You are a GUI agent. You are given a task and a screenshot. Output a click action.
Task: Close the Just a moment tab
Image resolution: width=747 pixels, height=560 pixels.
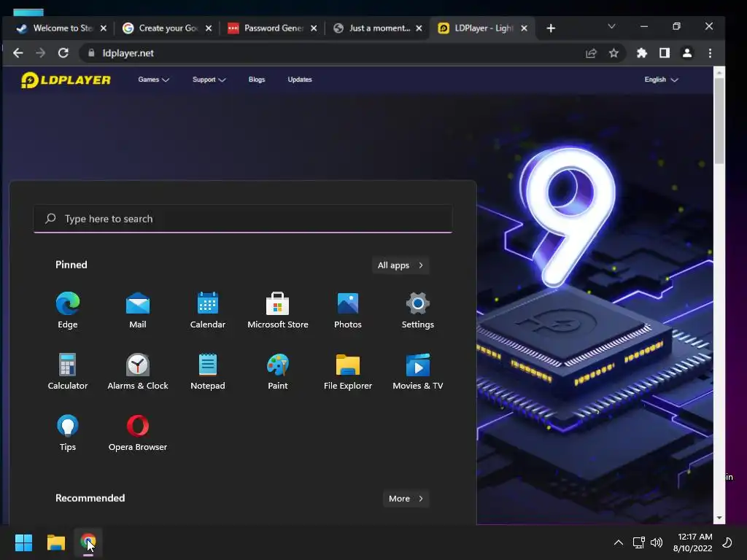(x=419, y=28)
